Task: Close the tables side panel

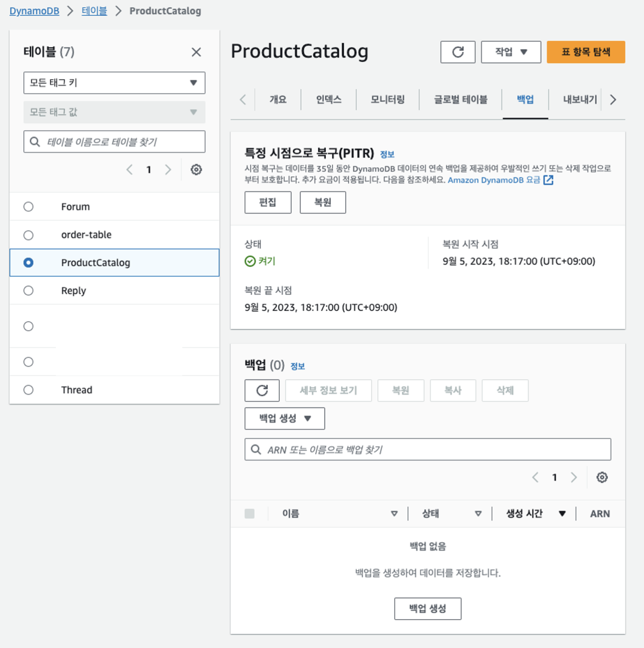Action: [x=196, y=52]
